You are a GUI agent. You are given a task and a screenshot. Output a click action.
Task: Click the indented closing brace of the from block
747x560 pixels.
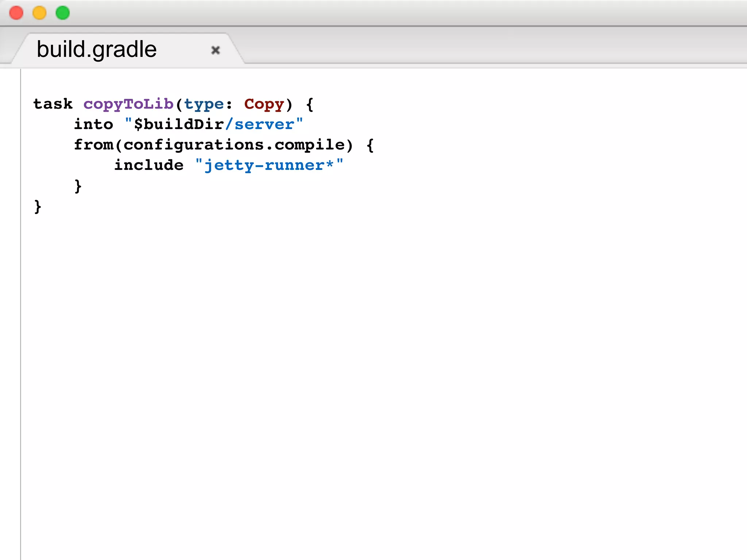[78, 186]
